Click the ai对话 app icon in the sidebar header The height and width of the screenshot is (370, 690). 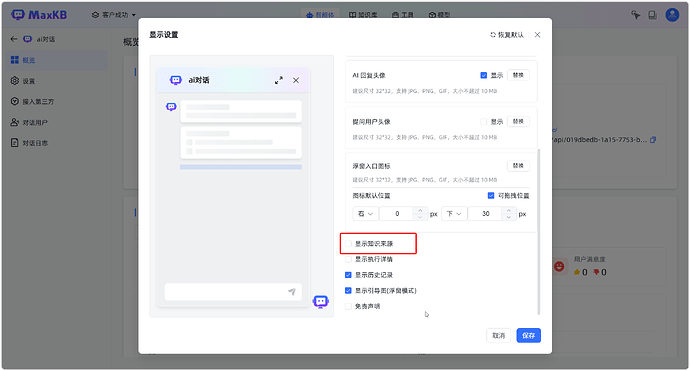27,39
